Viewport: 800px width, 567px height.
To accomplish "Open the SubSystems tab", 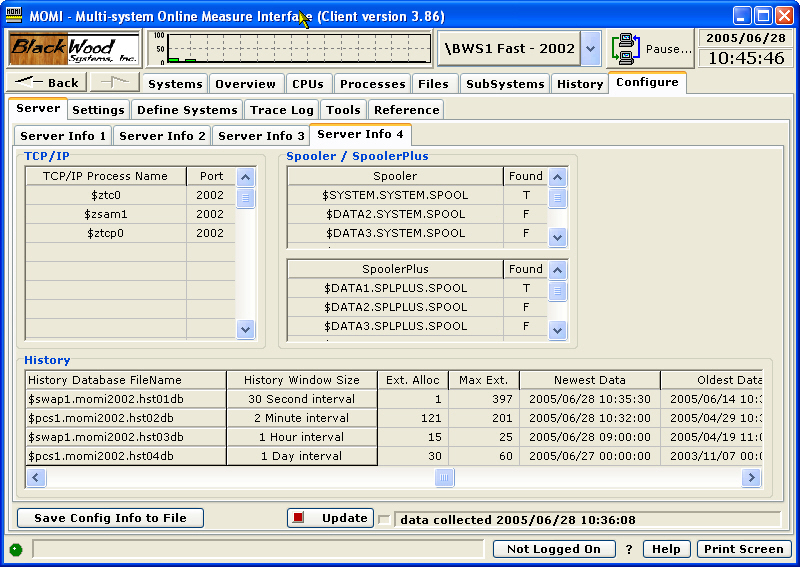I will (505, 84).
